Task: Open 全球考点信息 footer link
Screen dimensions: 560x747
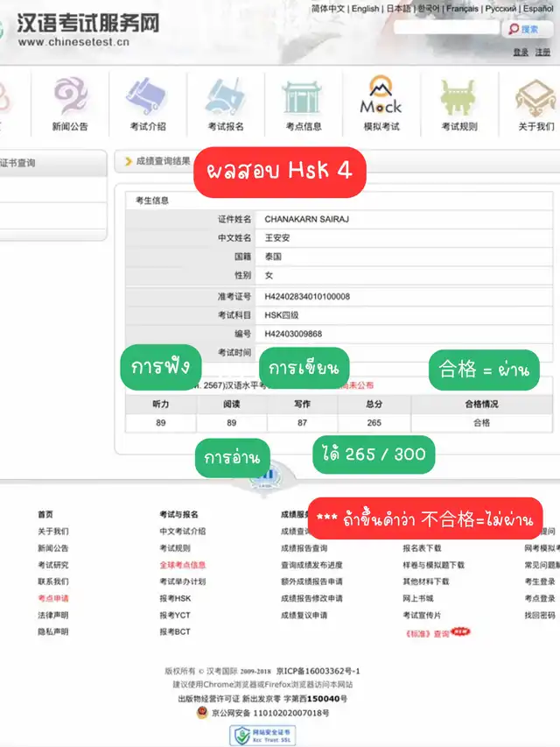Action: tap(182, 565)
